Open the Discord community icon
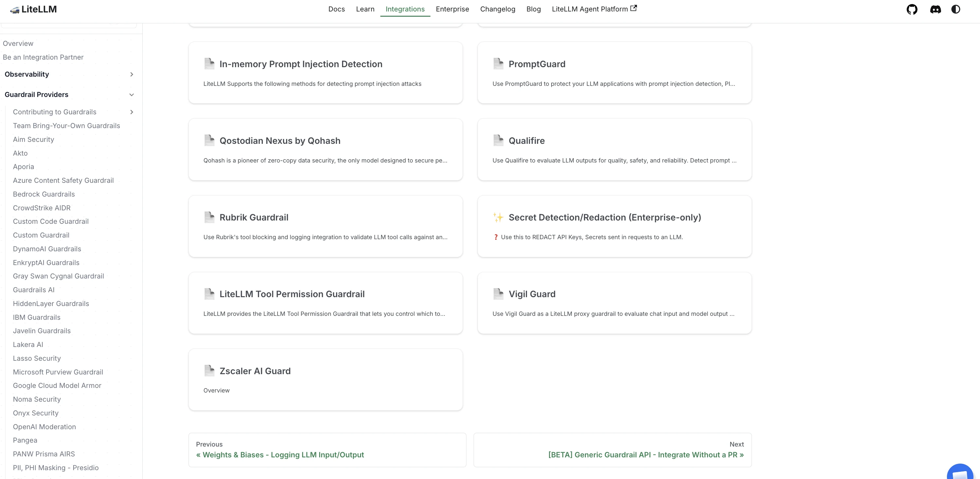Screen dimensions: 980x479 (x=935, y=9)
